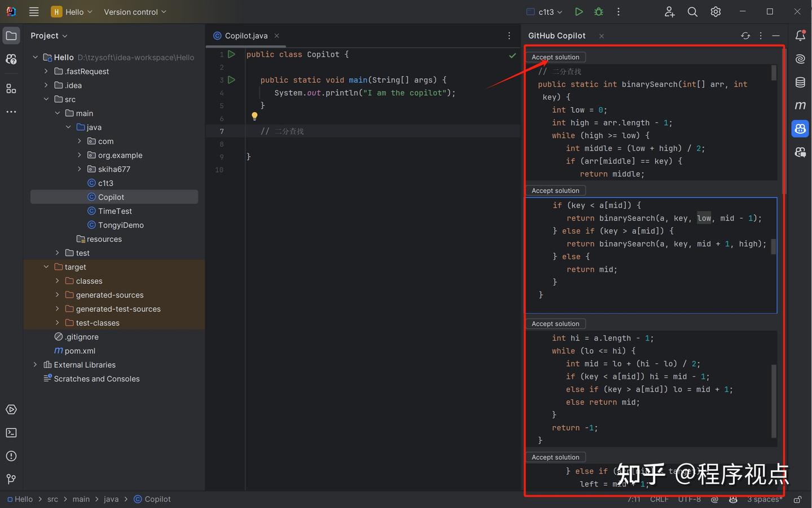The height and width of the screenshot is (508, 812).
Task: Open the Terminal tool window
Action: click(11, 432)
